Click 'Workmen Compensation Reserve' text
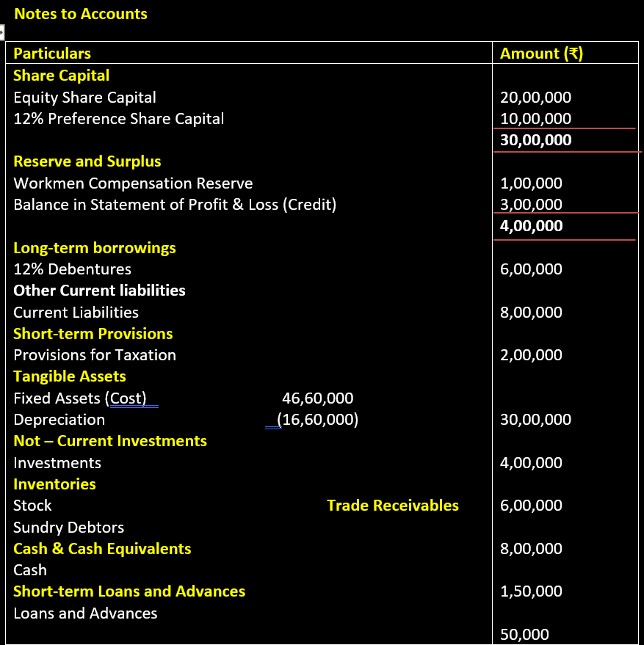This screenshot has height=645, width=644. pos(133,183)
